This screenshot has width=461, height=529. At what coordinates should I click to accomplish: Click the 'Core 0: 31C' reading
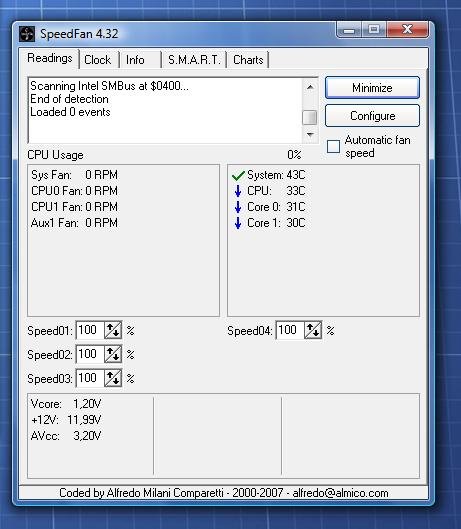(276, 207)
